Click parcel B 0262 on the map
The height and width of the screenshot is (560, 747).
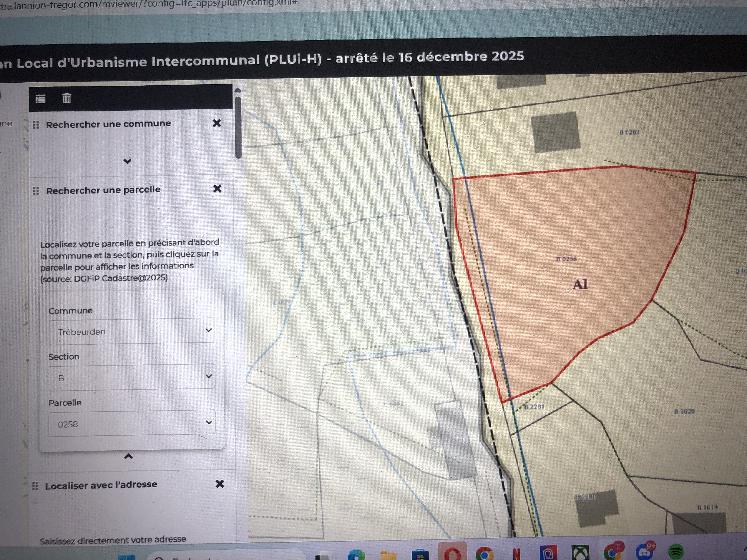629,132
